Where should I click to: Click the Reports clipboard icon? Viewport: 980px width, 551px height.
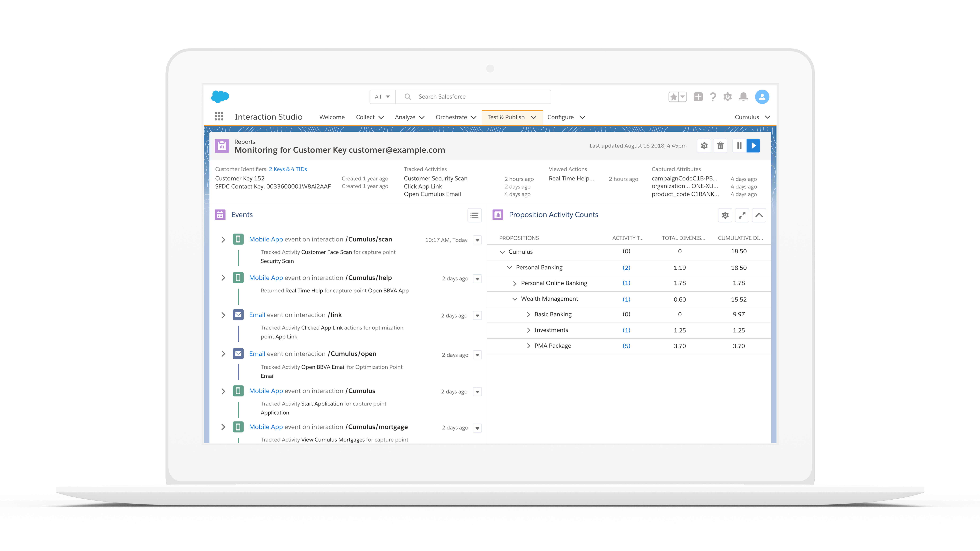pos(222,146)
